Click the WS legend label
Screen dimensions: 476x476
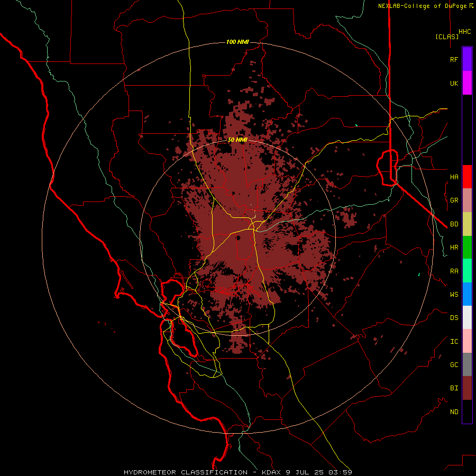tap(454, 295)
